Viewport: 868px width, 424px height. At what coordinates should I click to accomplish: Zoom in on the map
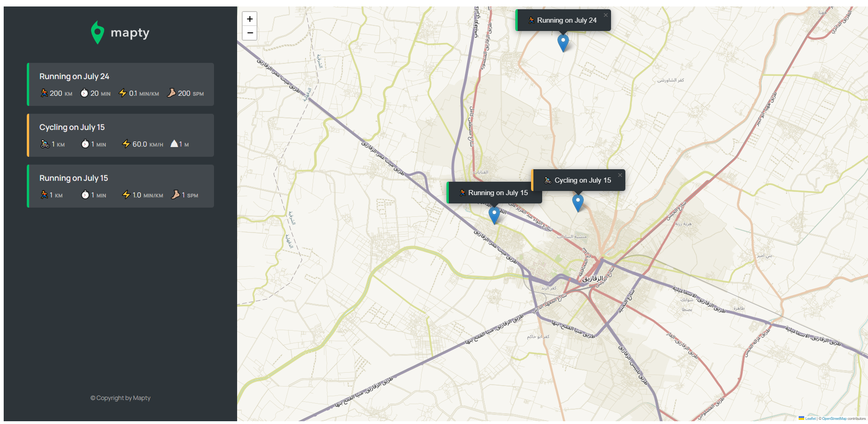pos(250,19)
